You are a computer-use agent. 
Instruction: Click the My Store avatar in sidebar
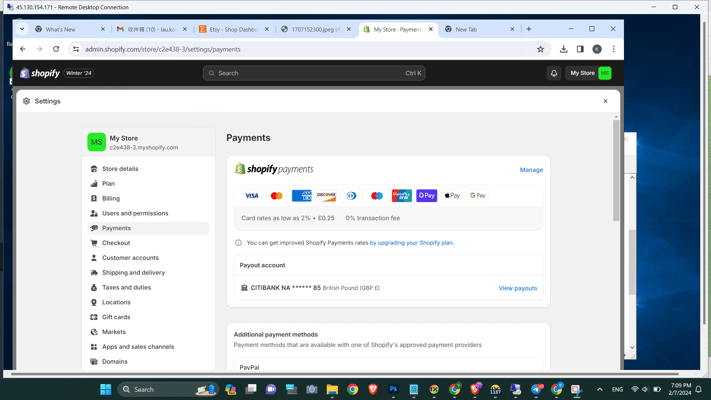click(96, 142)
